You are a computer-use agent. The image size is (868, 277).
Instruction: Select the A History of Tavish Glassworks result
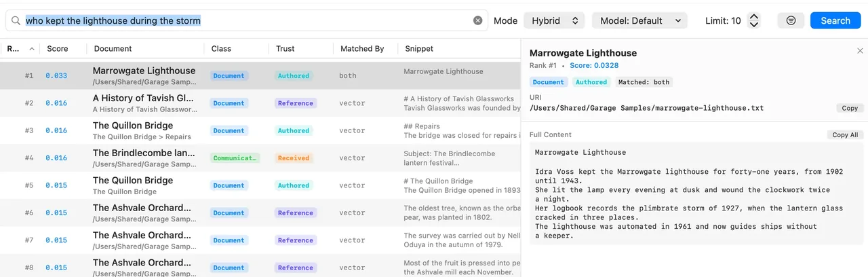point(260,103)
